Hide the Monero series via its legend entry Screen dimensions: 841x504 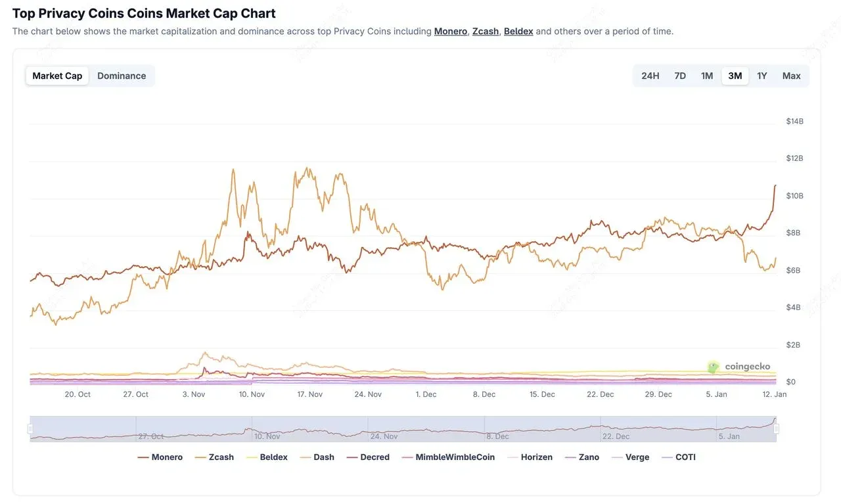click(x=167, y=457)
